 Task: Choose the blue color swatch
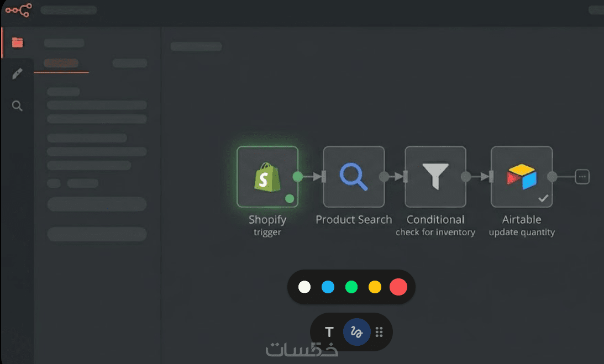(328, 287)
